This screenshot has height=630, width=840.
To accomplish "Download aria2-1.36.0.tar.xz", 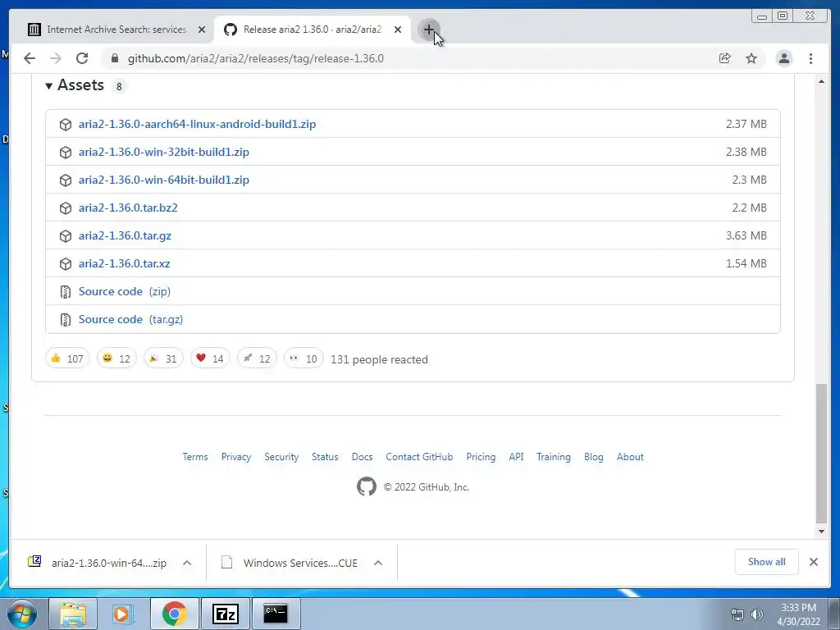I will pos(125,263).
